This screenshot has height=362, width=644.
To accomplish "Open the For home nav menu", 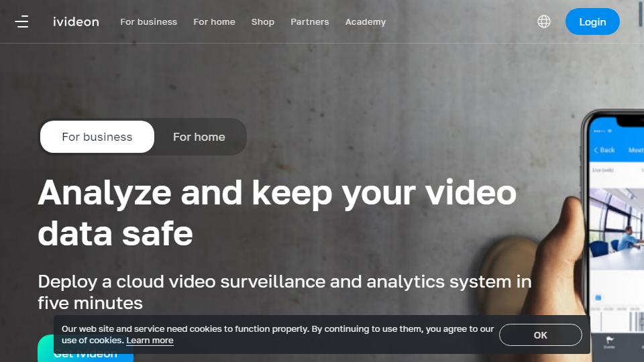I will coord(215,21).
